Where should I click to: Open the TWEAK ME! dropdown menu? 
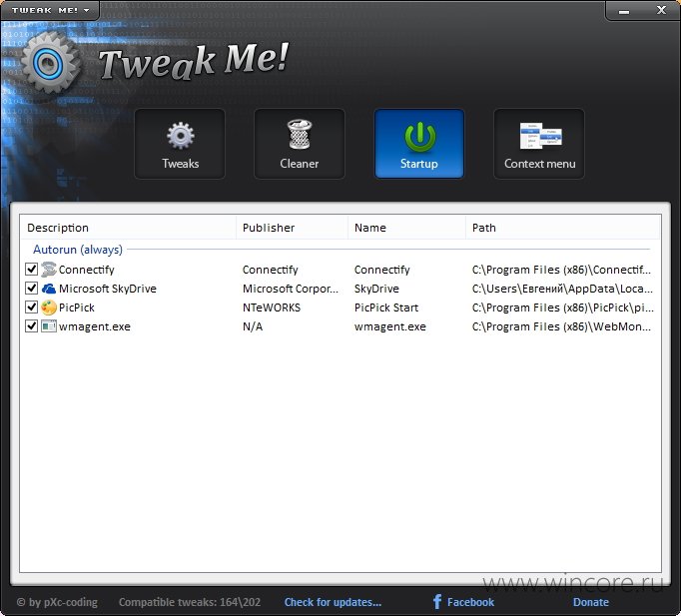point(50,10)
